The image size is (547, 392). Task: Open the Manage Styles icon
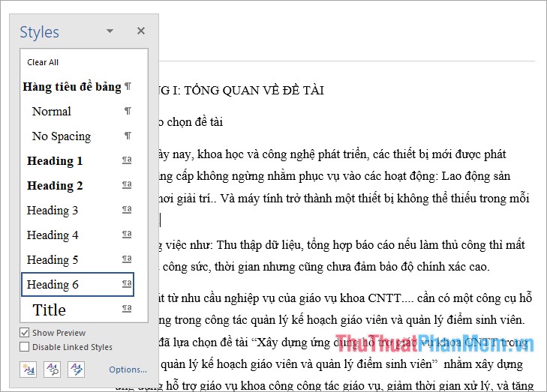77,370
